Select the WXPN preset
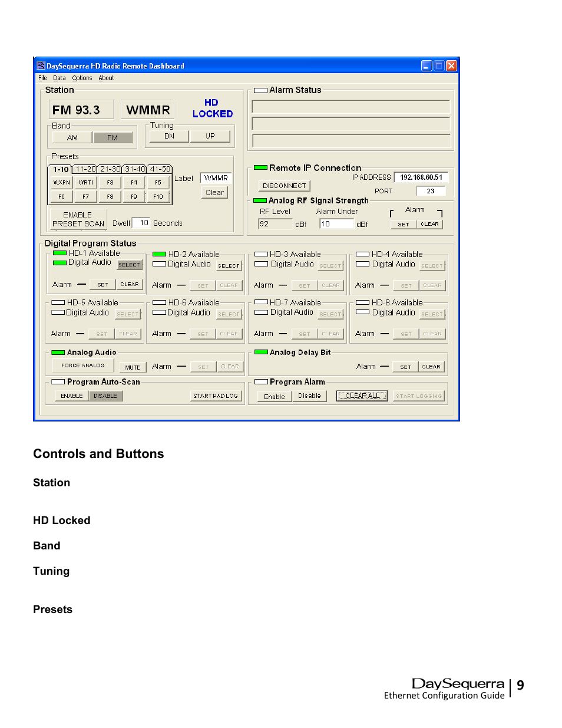 point(61,183)
